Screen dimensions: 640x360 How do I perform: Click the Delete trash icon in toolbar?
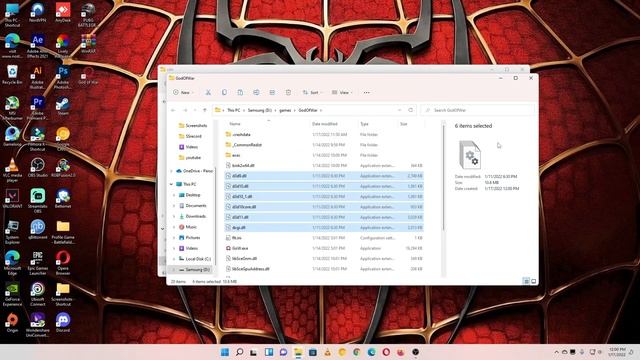(288, 93)
